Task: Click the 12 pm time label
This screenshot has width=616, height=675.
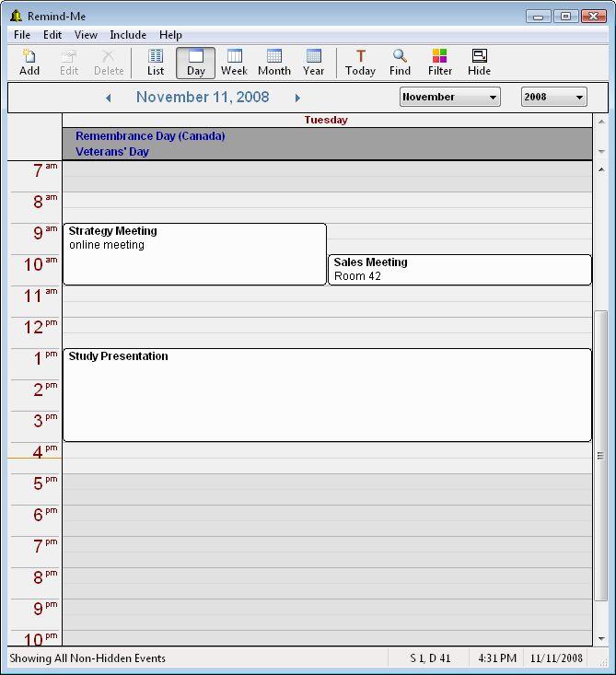Action: 41,327
